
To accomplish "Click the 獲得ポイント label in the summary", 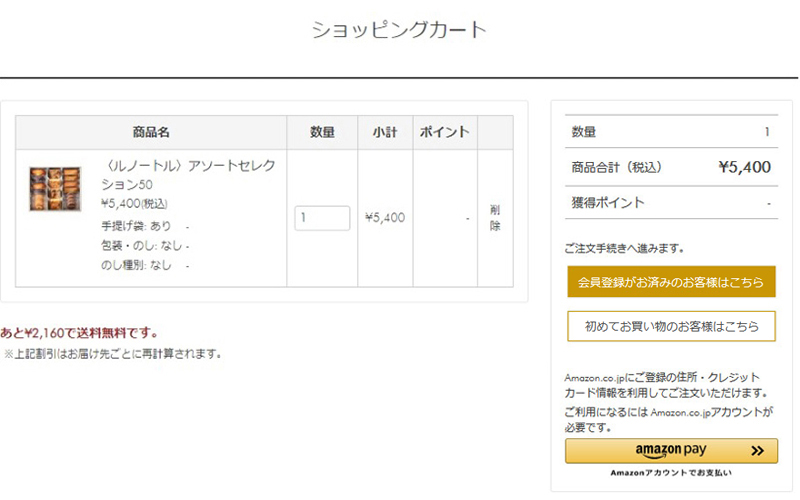I will 608,203.
